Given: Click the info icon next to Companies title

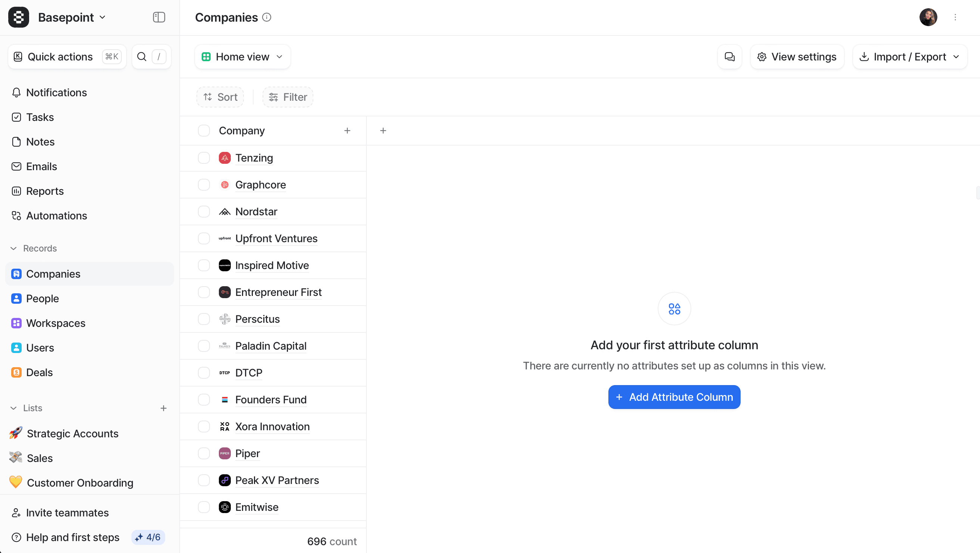Looking at the screenshot, I should [267, 18].
